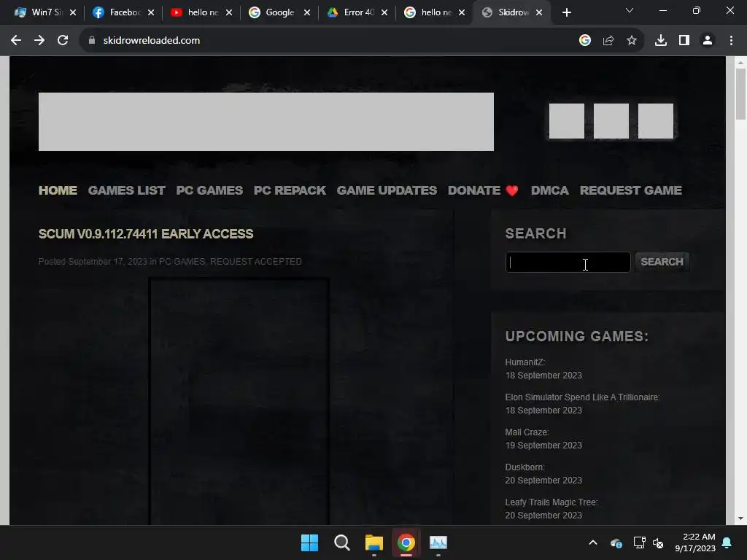Viewport: 747px width, 560px height.
Task: Click the address bar URL skidrowreloaded.com
Action: point(152,41)
